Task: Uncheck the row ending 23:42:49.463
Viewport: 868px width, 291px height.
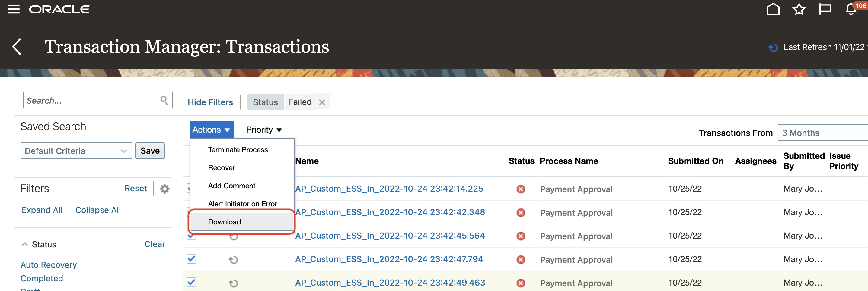Action: point(191,282)
